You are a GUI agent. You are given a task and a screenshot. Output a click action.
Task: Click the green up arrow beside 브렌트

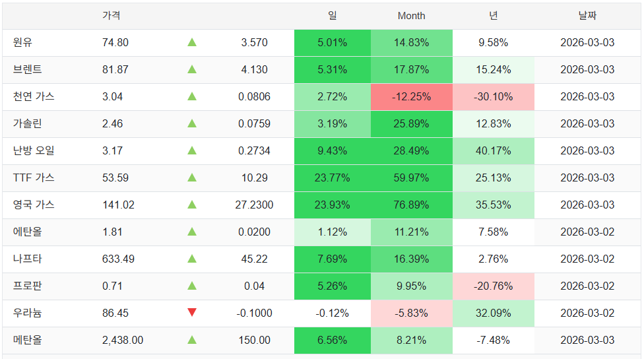click(192, 69)
